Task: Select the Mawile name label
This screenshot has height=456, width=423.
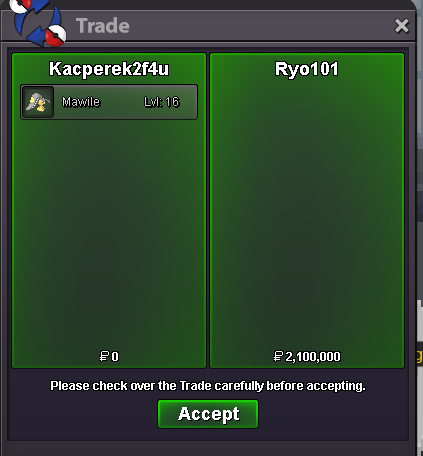Action: (x=81, y=102)
